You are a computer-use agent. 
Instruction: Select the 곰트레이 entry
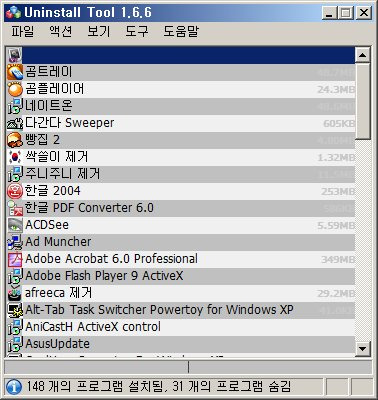[181, 72]
